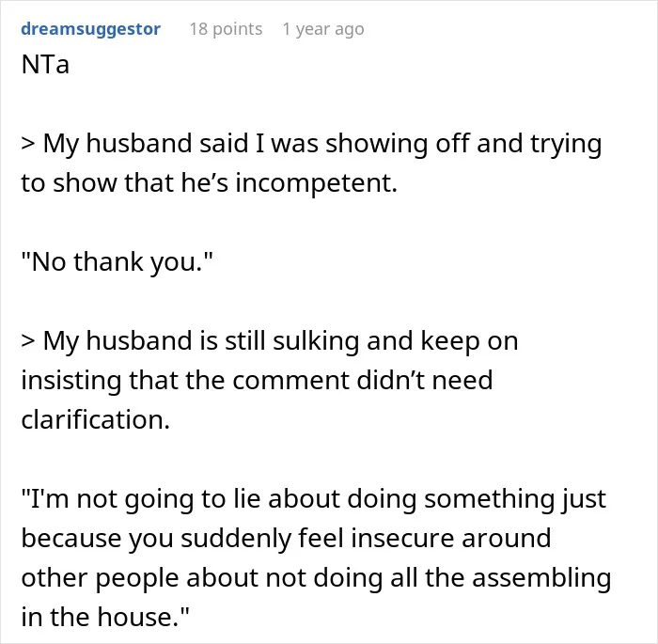Click the word 'assembling' in the last paragraph
This screenshot has width=658, height=644.
[x=541, y=578]
